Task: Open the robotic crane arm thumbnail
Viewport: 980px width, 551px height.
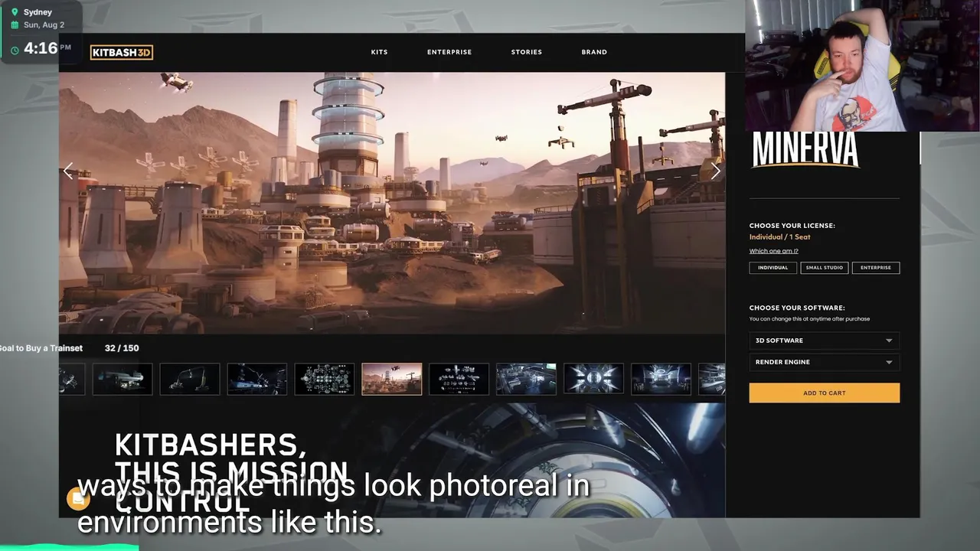Action: click(x=190, y=379)
